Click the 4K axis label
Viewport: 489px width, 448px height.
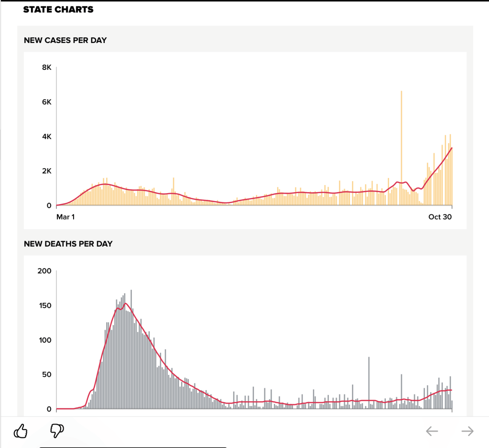[x=47, y=137]
